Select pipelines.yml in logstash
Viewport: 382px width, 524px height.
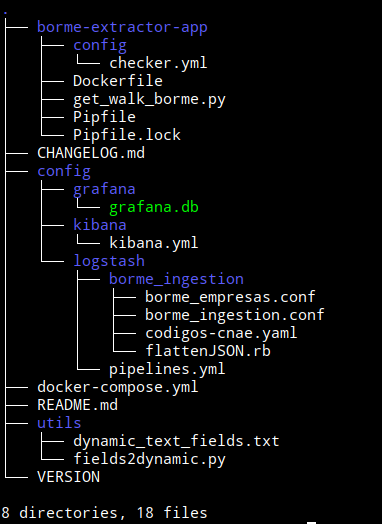pyautogui.click(x=167, y=369)
